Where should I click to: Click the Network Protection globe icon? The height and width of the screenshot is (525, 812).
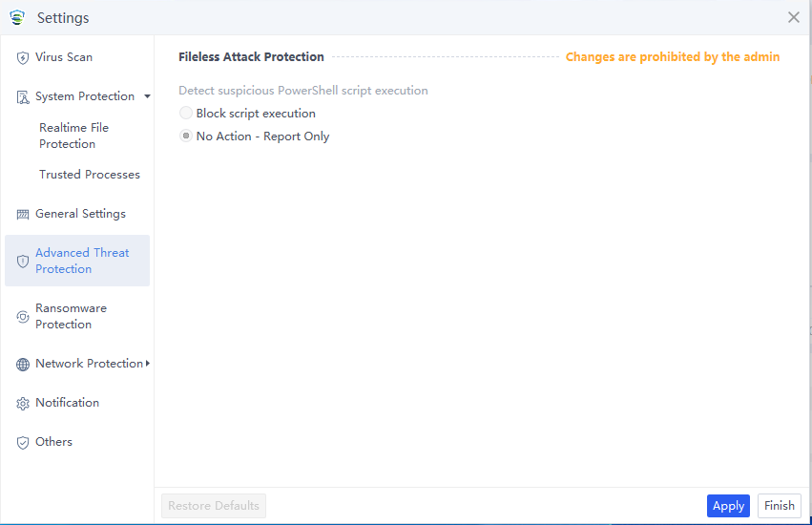click(23, 365)
